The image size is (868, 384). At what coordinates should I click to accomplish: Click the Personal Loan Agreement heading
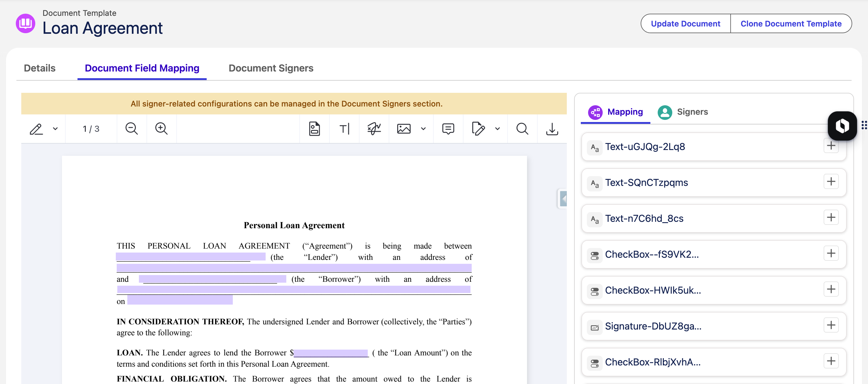tap(294, 225)
